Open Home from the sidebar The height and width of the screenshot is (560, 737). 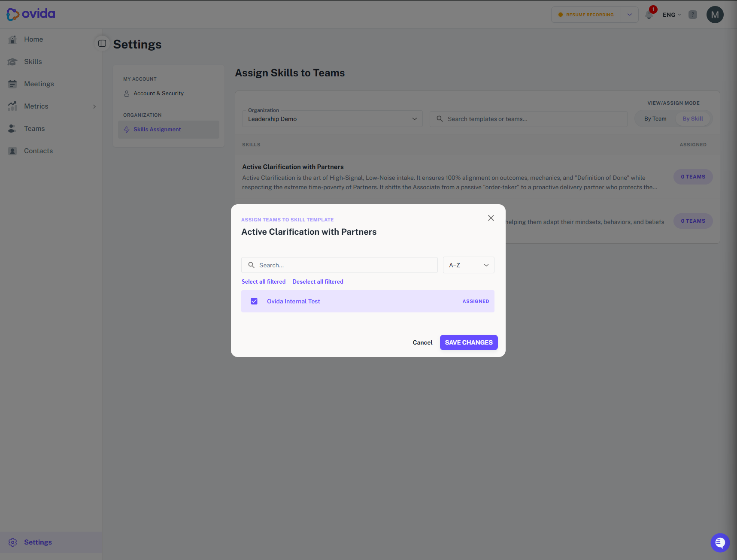(x=33, y=39)
